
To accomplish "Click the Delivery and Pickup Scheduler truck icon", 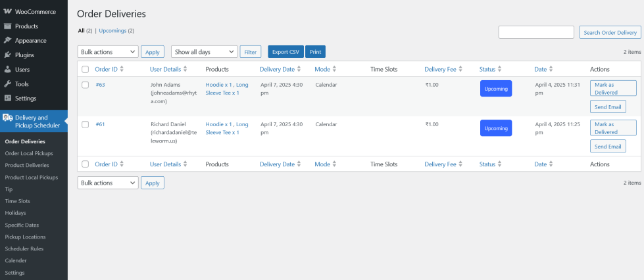I will (x=8, y=118).
